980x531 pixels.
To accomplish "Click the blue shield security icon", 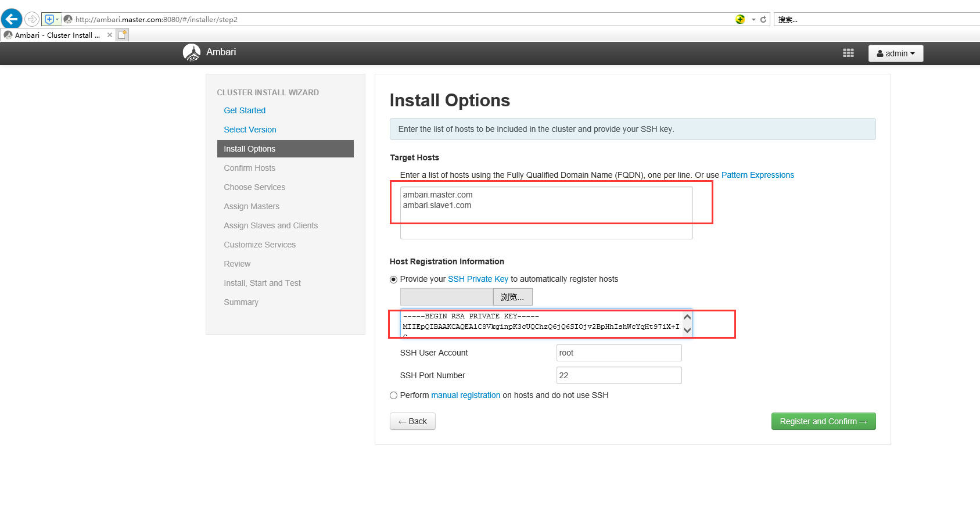I will point(49,19).
